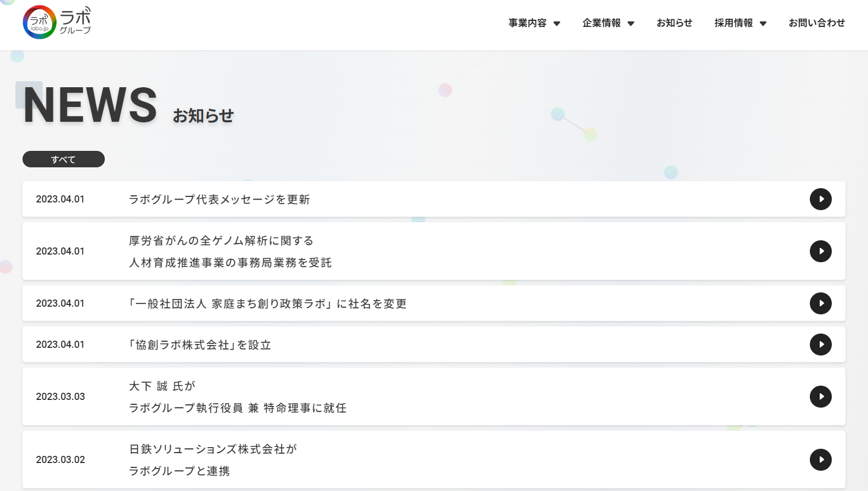
Task: Go to the お知らせ page
Action: point(674,23)
